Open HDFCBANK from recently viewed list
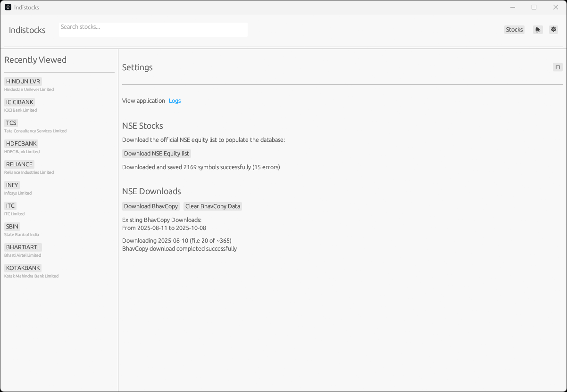Screen dimensions: 567x392 (x=21, y=144)
